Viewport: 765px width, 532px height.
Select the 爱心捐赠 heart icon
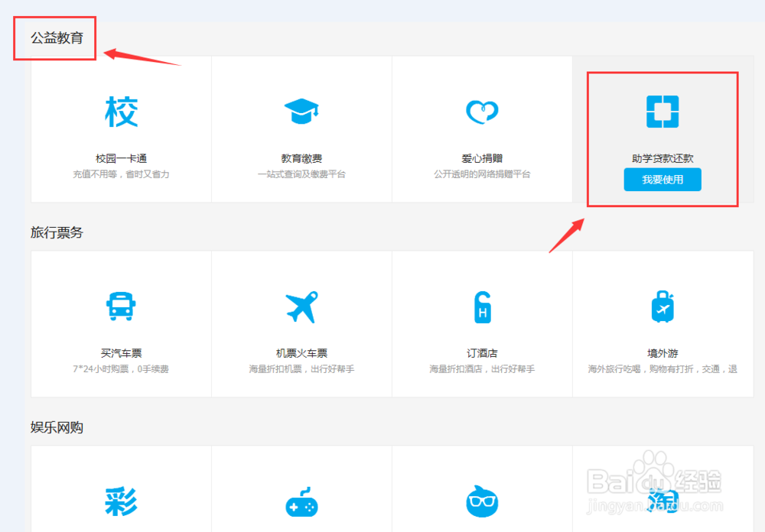pyautogui.click(x=482, y=110)
